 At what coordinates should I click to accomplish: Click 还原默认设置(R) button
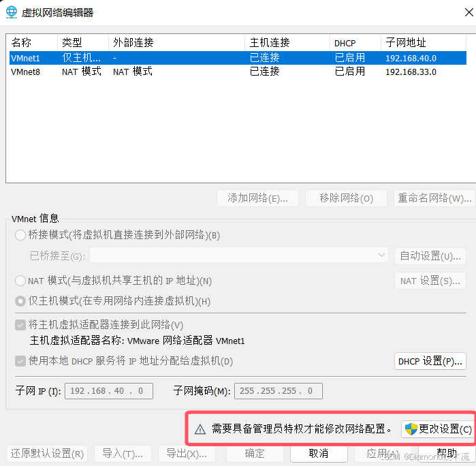point(47,454)
